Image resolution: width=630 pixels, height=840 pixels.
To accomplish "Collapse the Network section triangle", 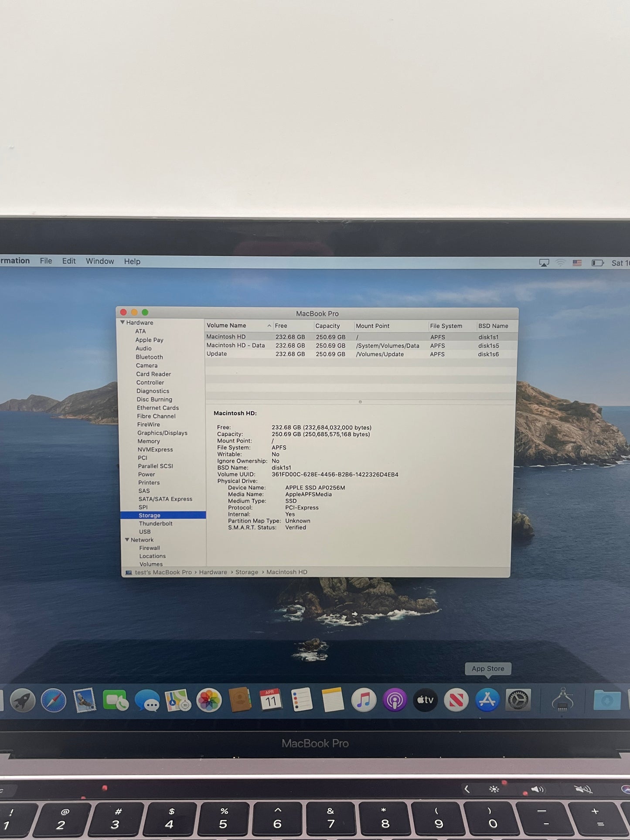I will tap(127, 540).
